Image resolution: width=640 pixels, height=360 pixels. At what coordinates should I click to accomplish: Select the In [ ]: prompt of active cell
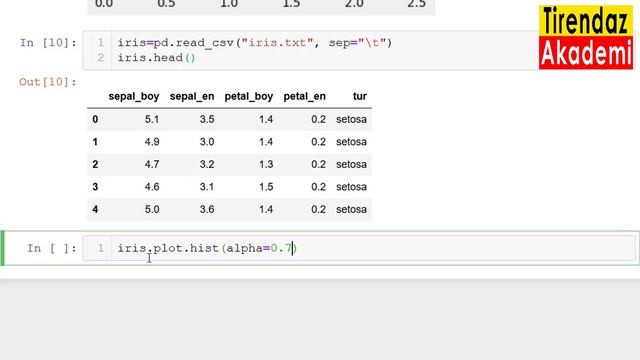pos(52,248)
